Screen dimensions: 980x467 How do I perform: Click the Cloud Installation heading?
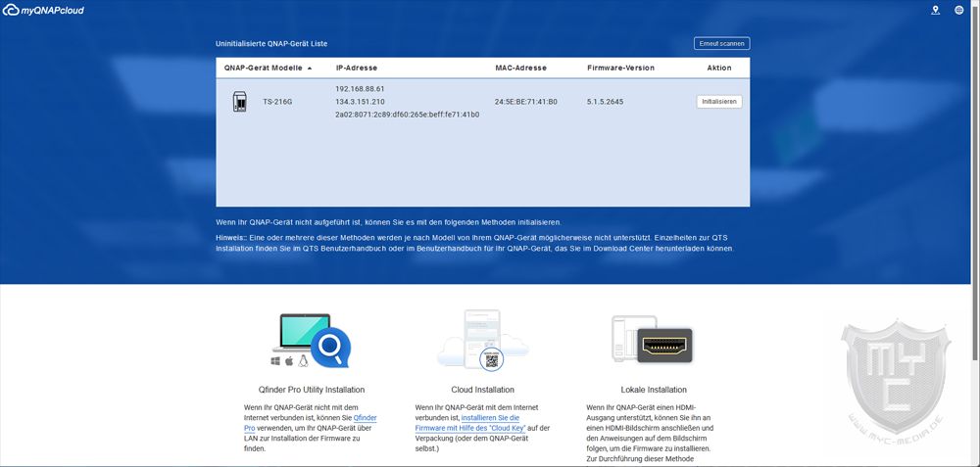[x=482, y=390]
